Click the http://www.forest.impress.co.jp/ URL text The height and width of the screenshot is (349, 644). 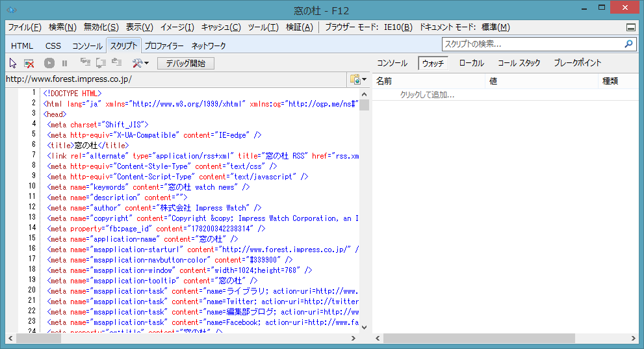(69, 79)
